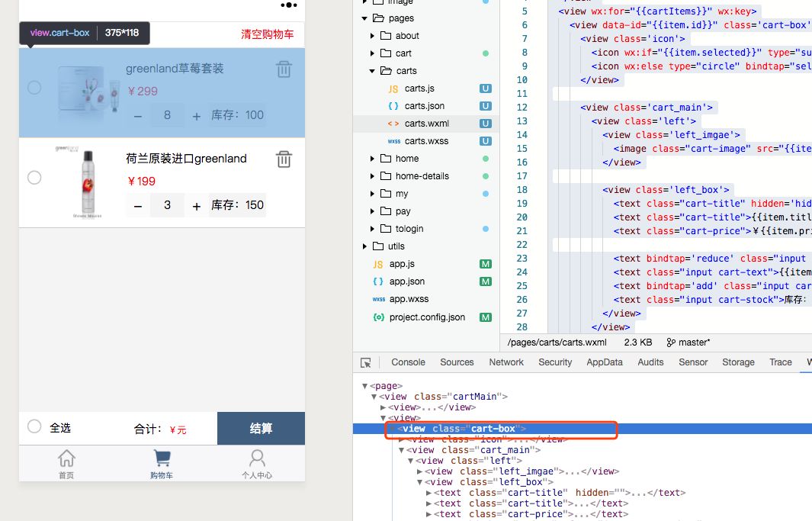Activate the element inspector picker icon

[366, 362]
